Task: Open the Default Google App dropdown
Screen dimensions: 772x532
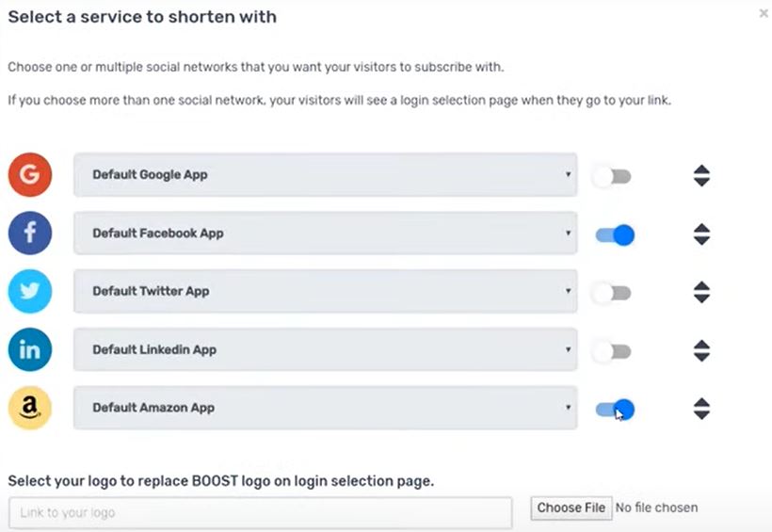Action: pos(325,175)
